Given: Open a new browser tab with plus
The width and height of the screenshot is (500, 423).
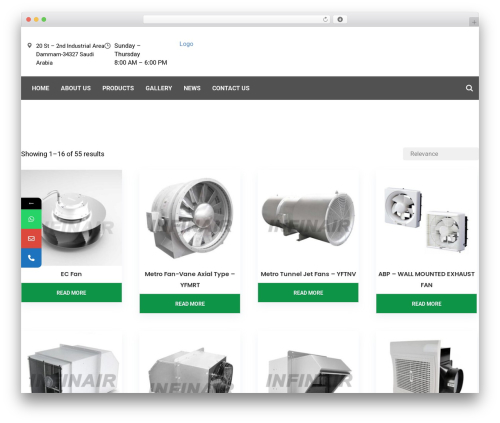Looking at the screenshot, I should pos(474,22).
